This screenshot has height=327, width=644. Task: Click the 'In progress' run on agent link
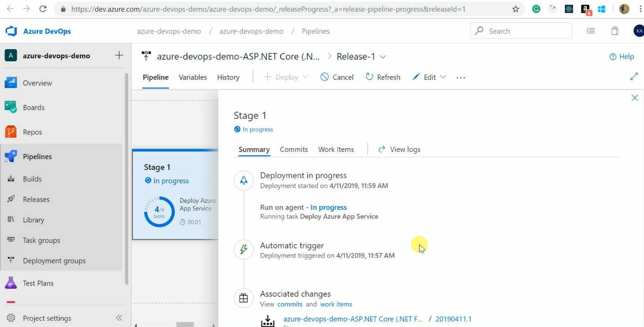(x=329, y=207)
